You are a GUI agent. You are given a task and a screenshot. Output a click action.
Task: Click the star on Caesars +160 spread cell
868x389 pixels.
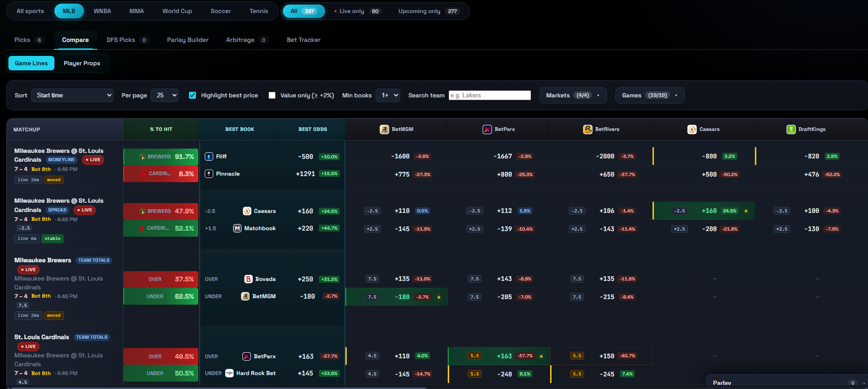click(x=746, y=211)
